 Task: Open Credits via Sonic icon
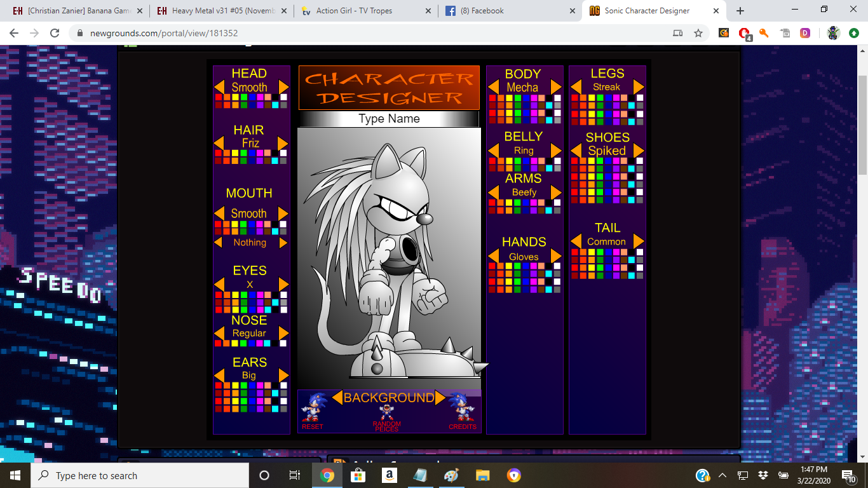coord(461,408)
